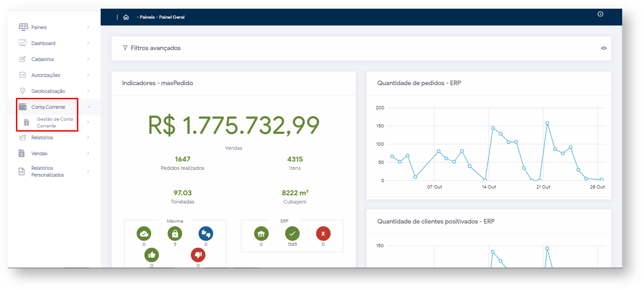Click the red X ERP icon
Screen dimensions: 644x290
(x=323, y=234)
